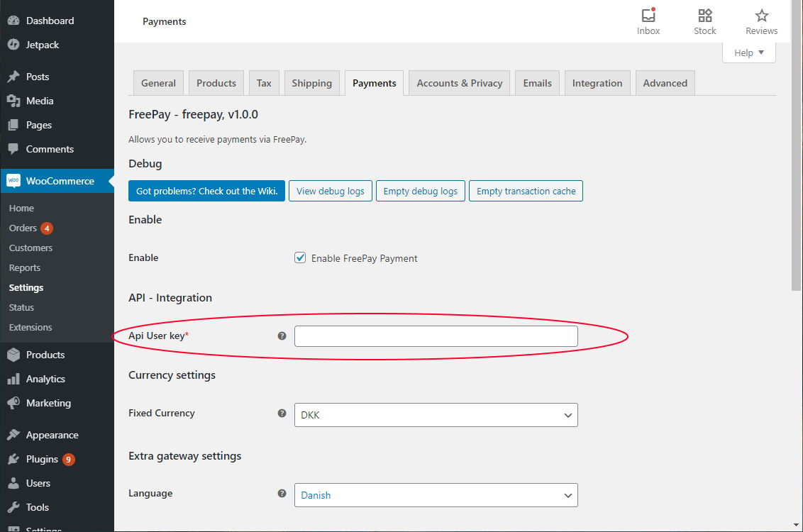Click Empty transaction cache button
The width and height of the screenshot is (803, 532).
point(526,191)
